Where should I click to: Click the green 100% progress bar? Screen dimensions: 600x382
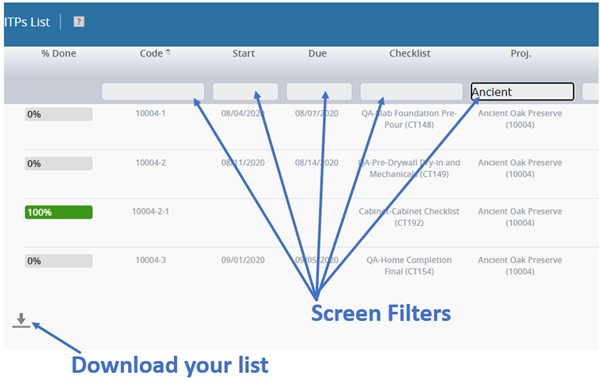click(x=59, y=212)
